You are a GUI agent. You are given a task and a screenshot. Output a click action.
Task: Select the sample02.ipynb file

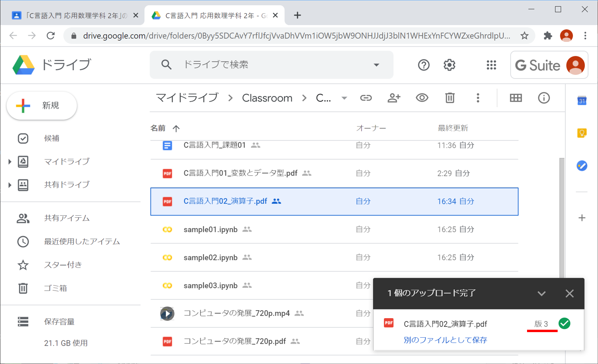pos(334,258)
